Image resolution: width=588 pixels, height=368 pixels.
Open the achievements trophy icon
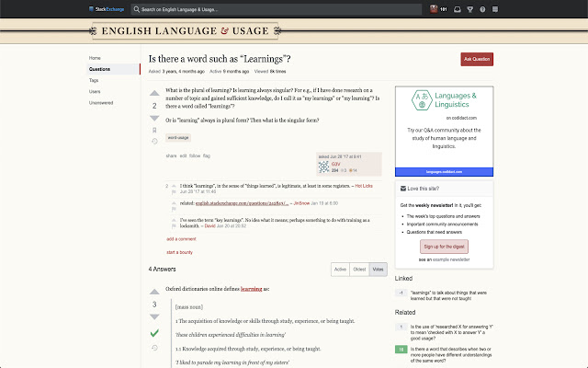tap(469, 9)
